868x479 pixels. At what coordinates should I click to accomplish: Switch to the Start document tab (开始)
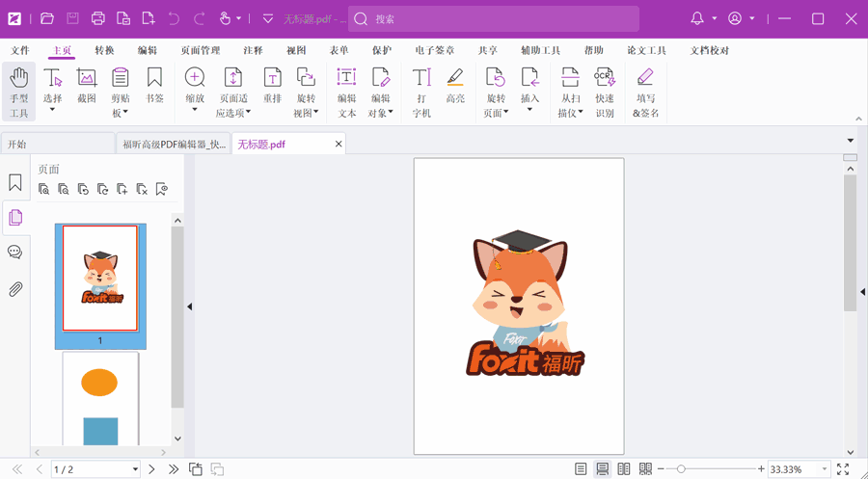click(58, 145)
